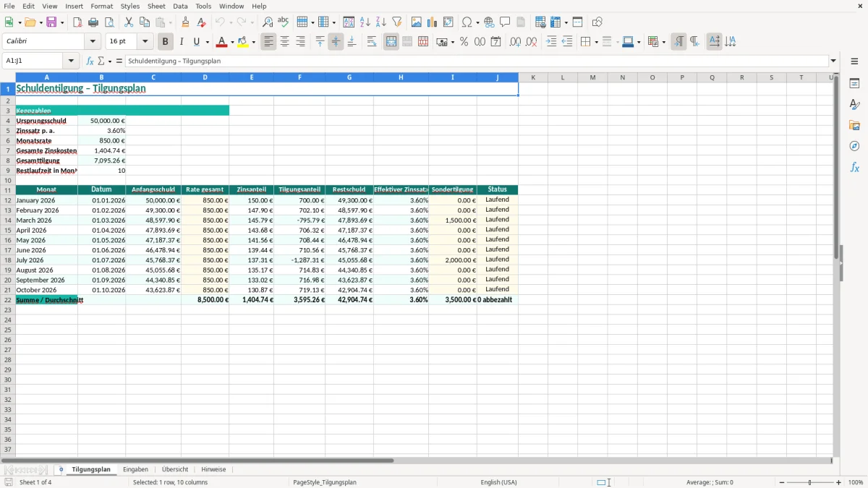Open the Sheet menu
Image resolution: width=868 pixels, height=488 pixels.
pos(156,6)
